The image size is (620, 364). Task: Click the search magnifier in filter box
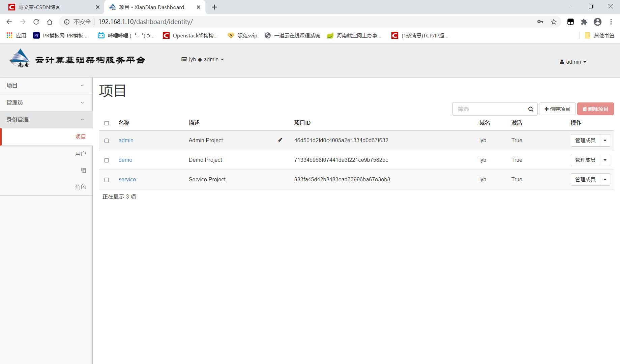point(531,109)
